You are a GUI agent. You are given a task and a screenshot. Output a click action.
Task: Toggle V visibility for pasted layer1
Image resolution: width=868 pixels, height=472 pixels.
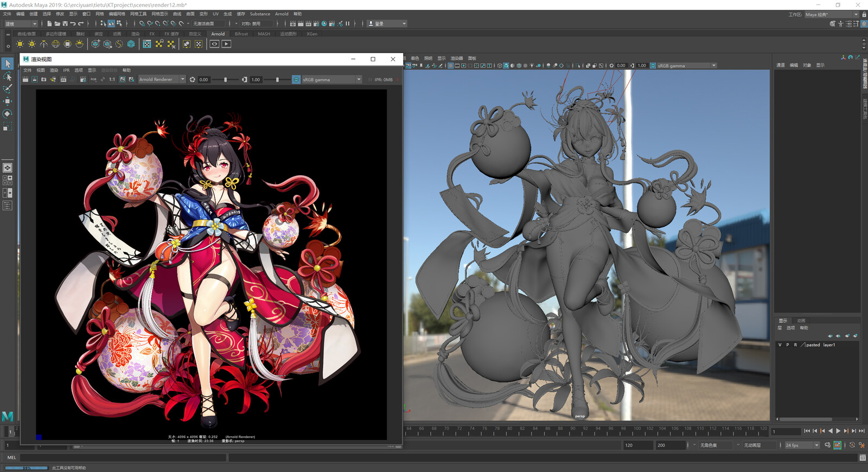coord(780,345)
